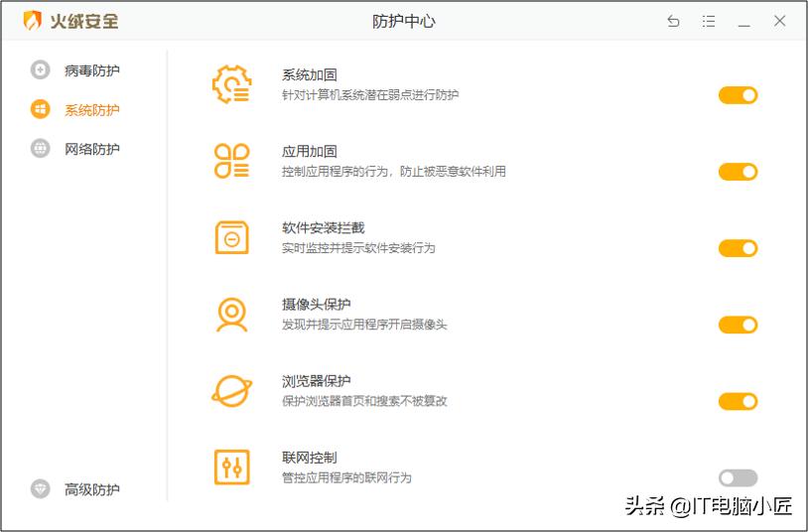
Task: Click the Application Hardening icon
Action: click(231, 161)
